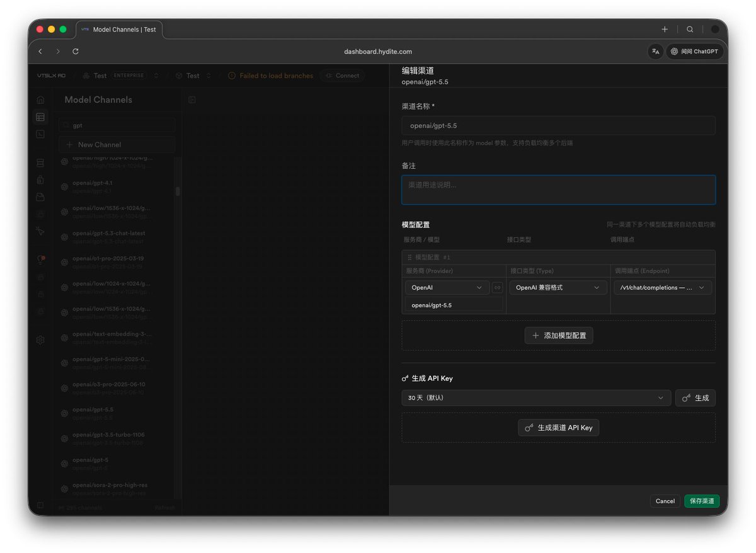Click the key icon beside 生成 API Key heading
The image size is (756, 553).
[405, 379]
